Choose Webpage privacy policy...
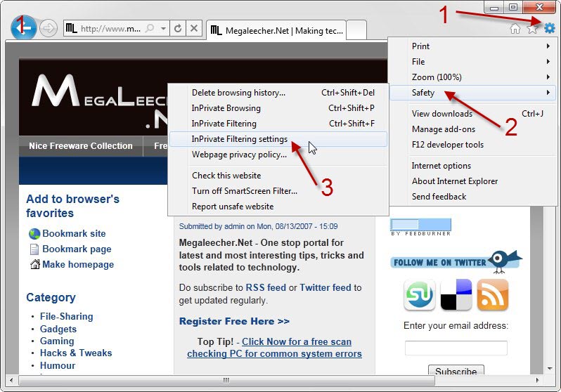Screen dimensions: 561x392 click(278, 155)
